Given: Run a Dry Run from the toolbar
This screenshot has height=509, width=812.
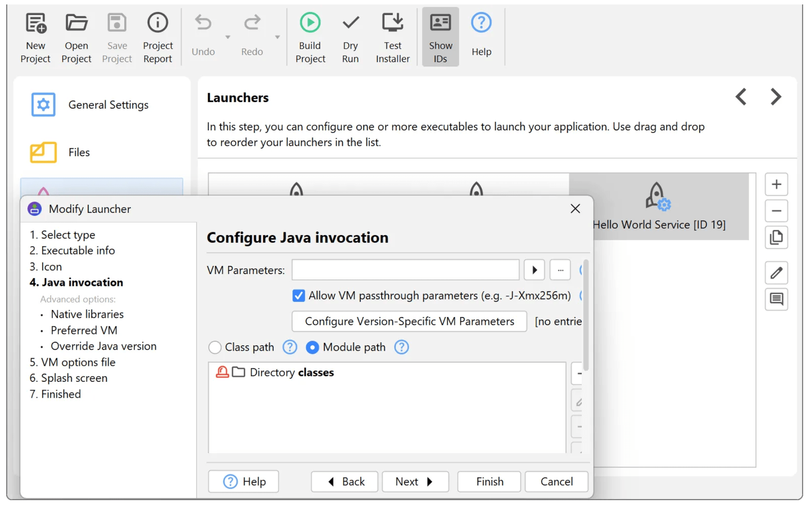Looking at the screenshot, I should click(x=350, y=37).
